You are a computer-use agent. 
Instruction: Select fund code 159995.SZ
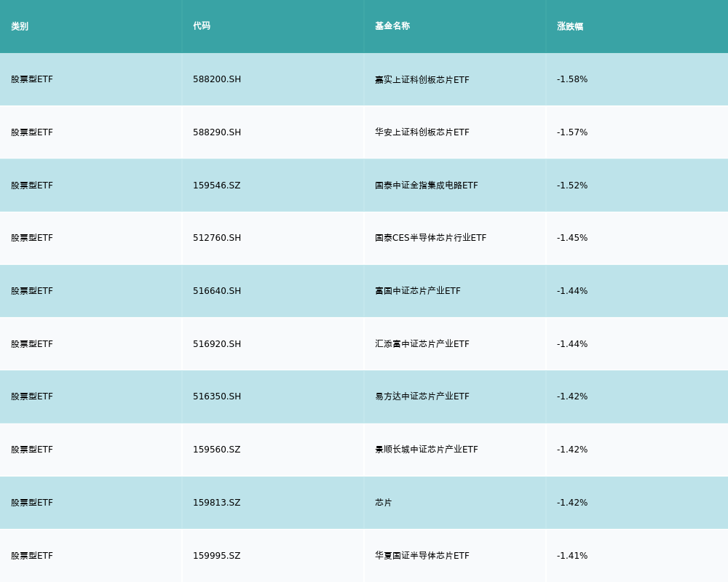click(217, 556)
